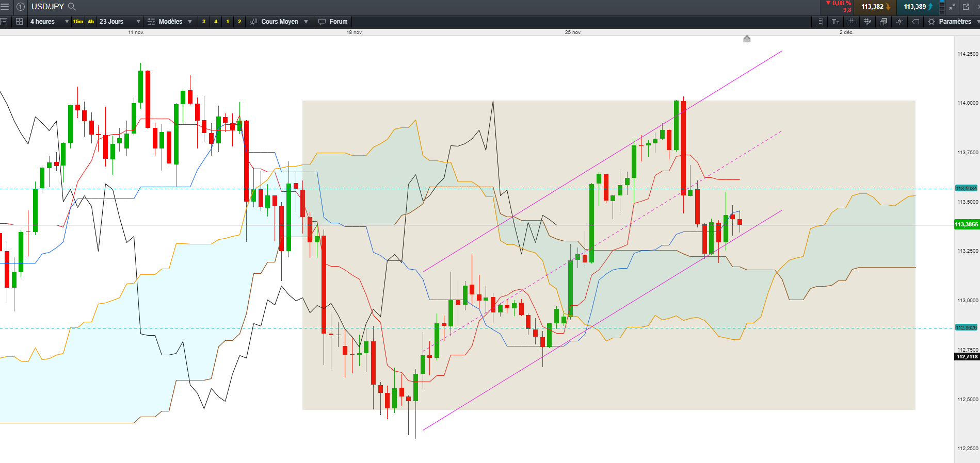Click the house-shaped marker on time axis

747,39
